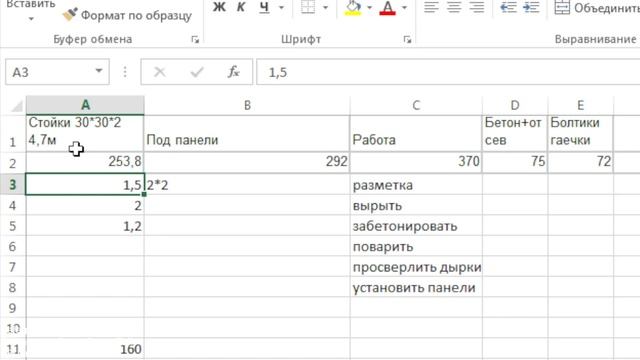This screenshot has height=360, width=640.
Task: Select column D header
Action: (x=515, y=105)
